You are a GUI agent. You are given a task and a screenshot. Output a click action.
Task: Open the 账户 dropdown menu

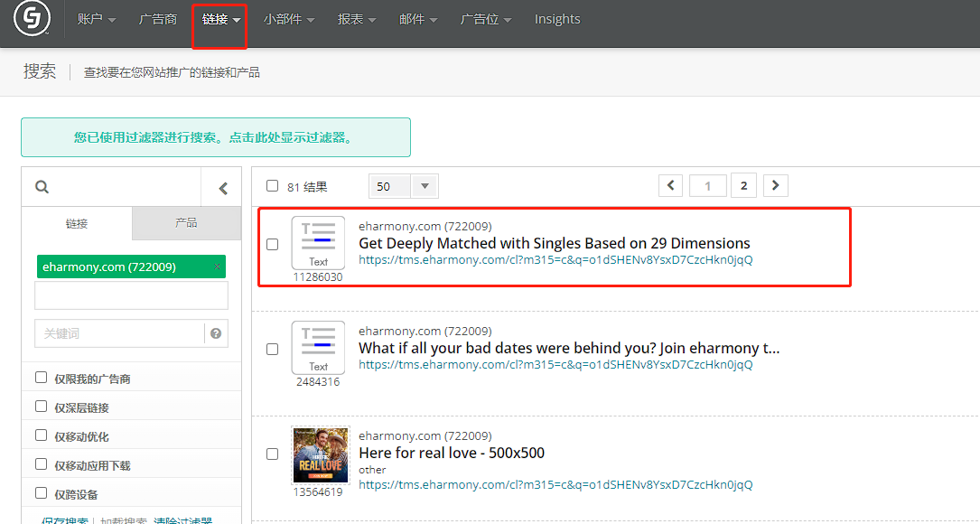pyautogui.click(x=97, y=19)
